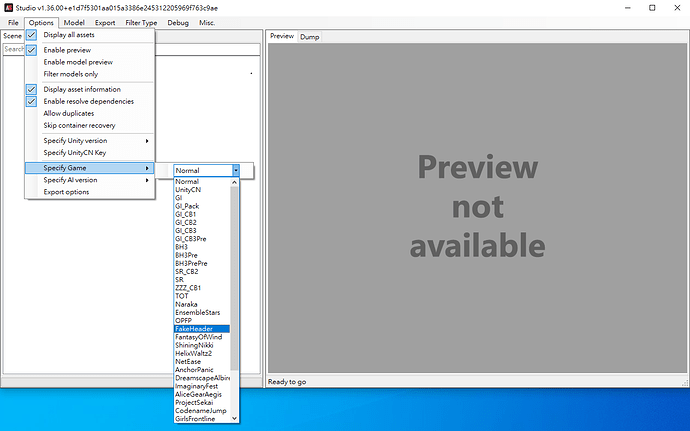
Task: Select ImaginaryFest in game list
Action: click(x=202, y=386)
